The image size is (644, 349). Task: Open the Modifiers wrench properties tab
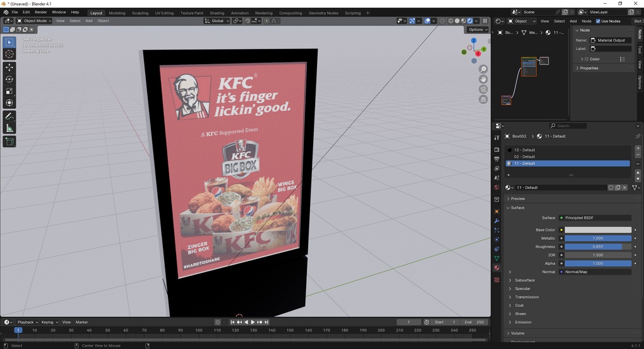coord(496,221)
